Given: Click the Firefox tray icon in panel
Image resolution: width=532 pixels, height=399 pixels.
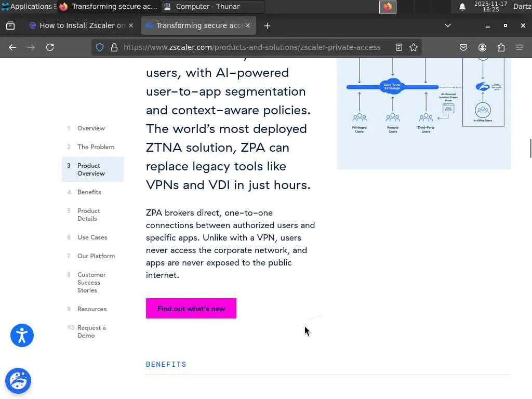Looking at the screenshot, I should (x=388, y=7).
